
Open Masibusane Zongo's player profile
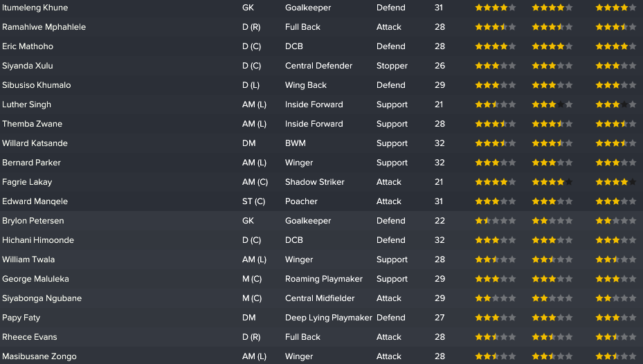[x=39, y=356]
